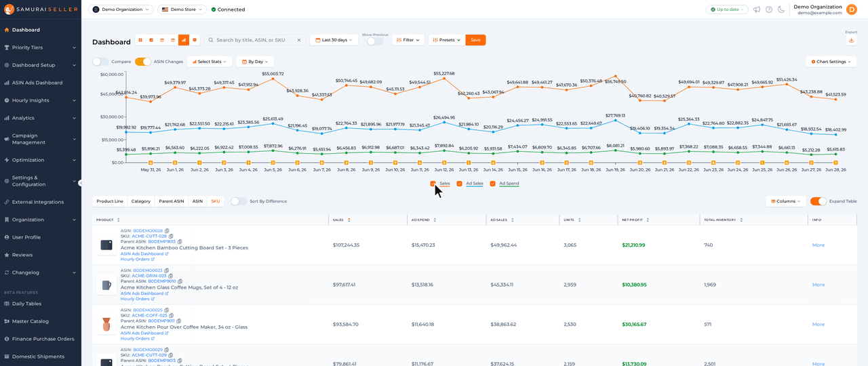
Task: Switch to the Product Line tab
Action: click(x=110, y=201)
